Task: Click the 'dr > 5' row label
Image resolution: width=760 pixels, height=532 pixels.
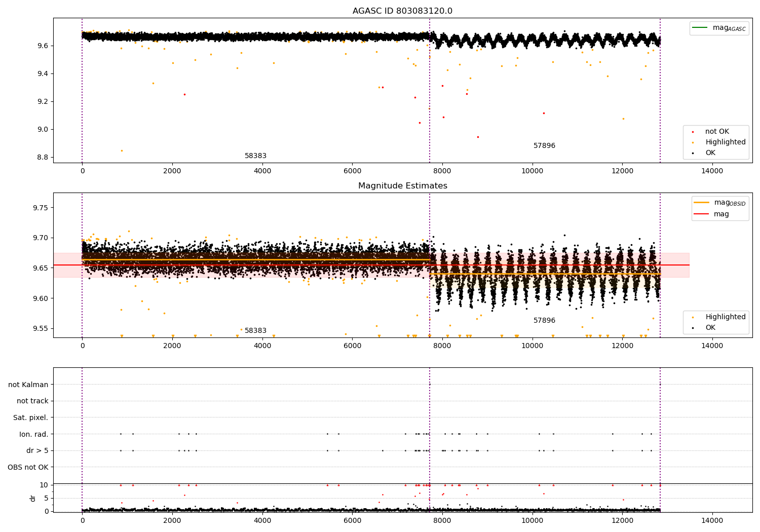Action: point(37,450)
